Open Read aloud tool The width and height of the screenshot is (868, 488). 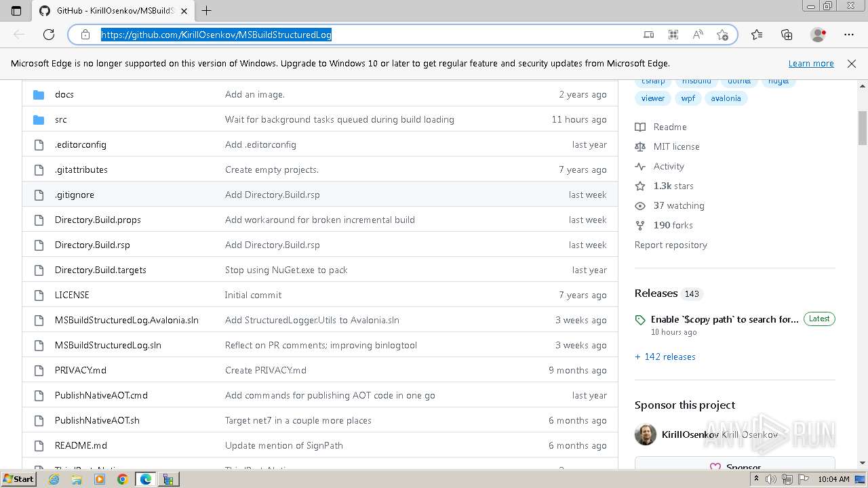698,35
